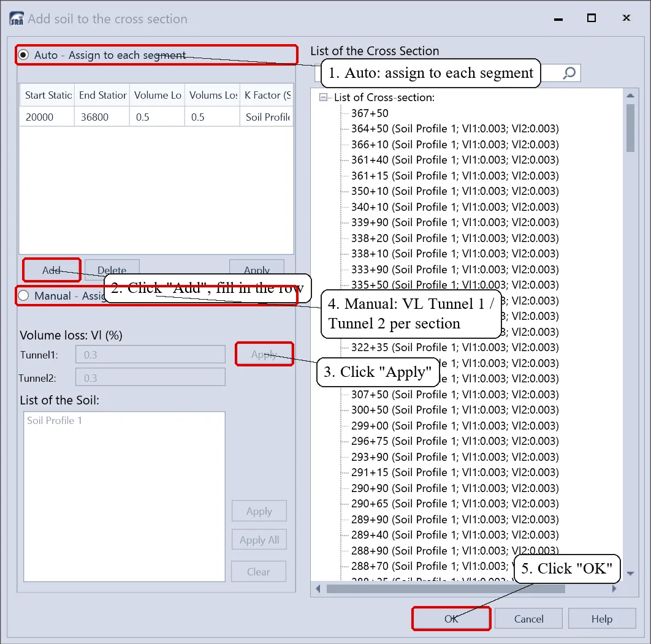The image size is (651, 644).
Task: Collapse the List of Cross-section tree node
Action: pyautogui.click(x=323, y=97)
